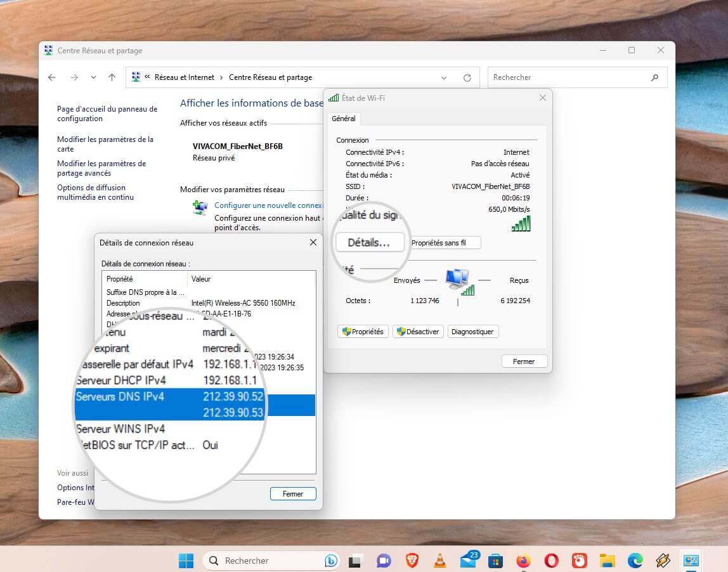The height and width of the screenshot is (572, 728).
Task: Click the green signal quality bars indicator
Action: (x=521, y=224)
